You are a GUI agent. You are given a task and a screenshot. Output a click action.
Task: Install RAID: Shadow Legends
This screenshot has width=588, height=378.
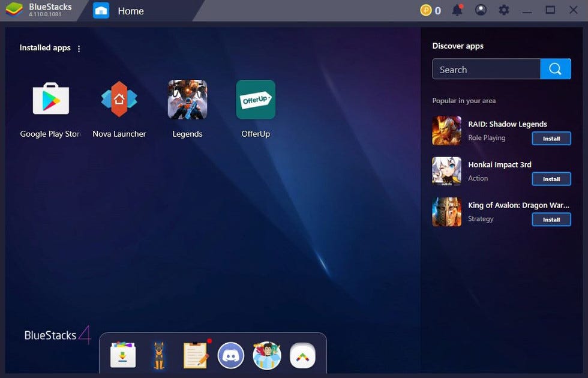[x=551, y=139]
